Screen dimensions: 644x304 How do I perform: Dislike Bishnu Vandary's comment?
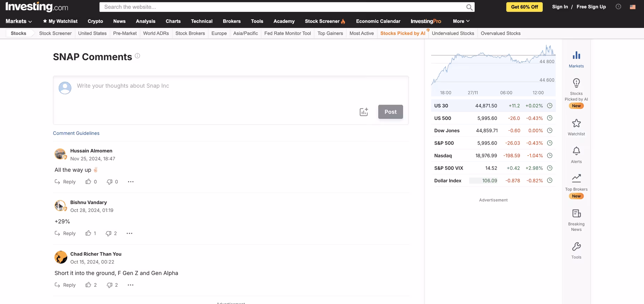pos(108,233)
